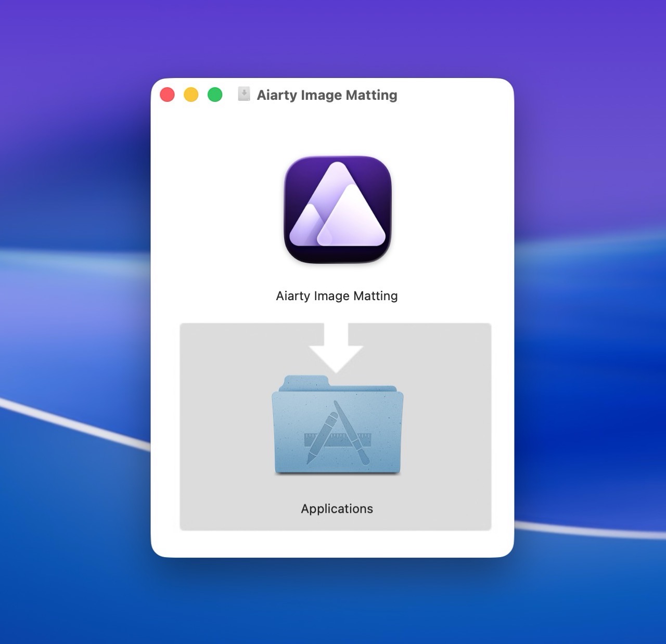666x644 pixels.
Task: Click the tallest mountain peak in app icon
Action: pyautogui.click(x=339, y=177)
